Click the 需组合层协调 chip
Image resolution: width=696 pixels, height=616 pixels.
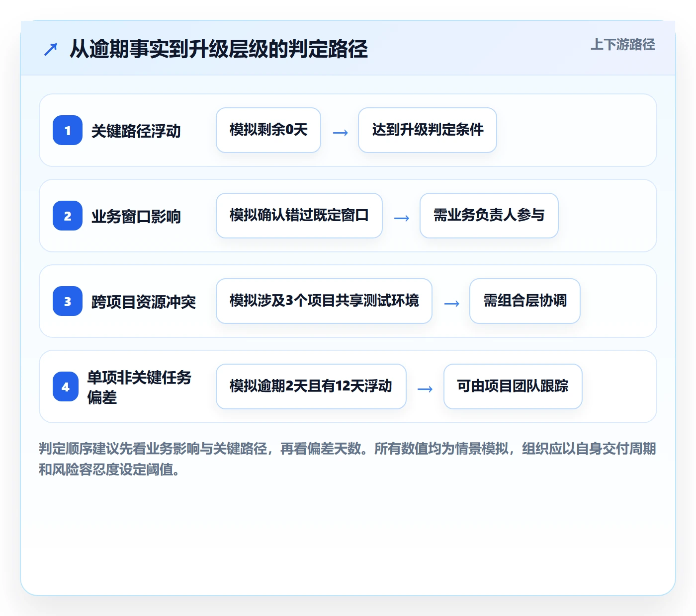tap(525, 301)
